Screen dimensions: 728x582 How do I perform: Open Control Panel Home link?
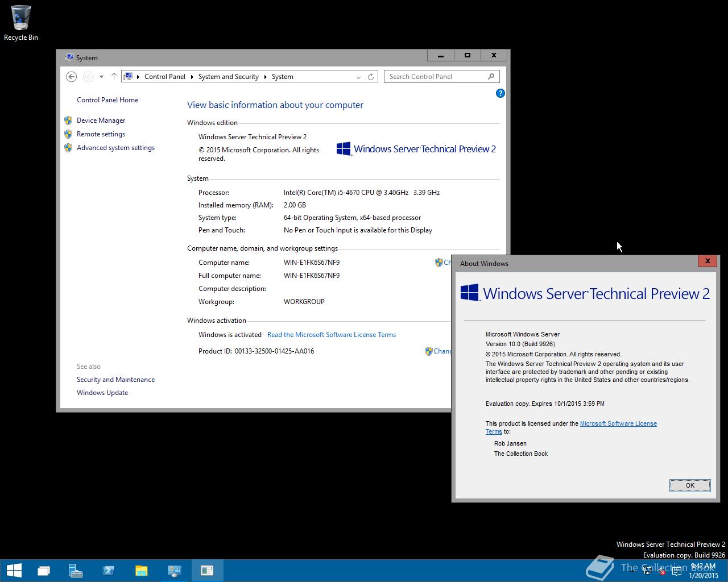[107, 100]
